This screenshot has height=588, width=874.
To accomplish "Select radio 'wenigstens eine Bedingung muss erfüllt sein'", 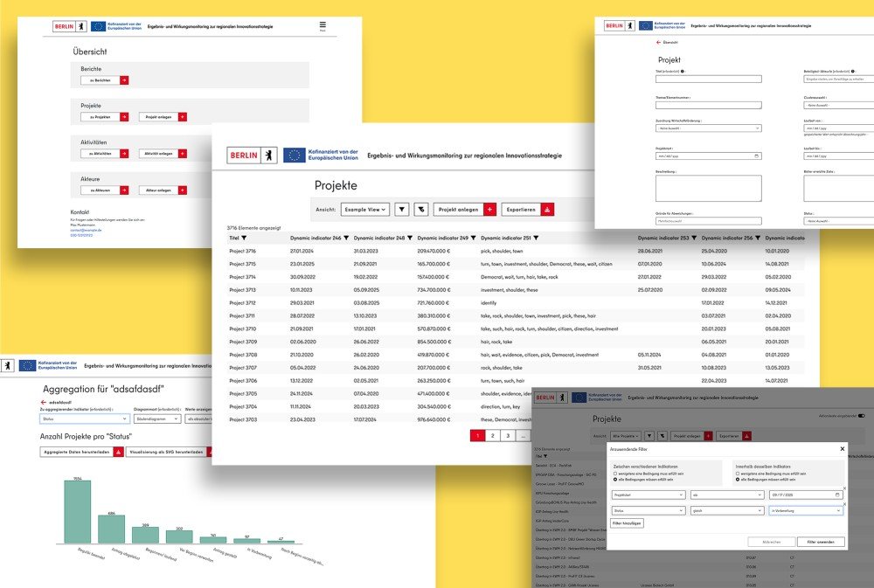I will click(615, 474).
